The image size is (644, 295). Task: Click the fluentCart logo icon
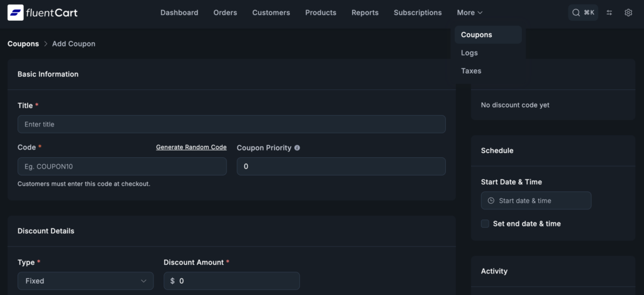point(15,13)
